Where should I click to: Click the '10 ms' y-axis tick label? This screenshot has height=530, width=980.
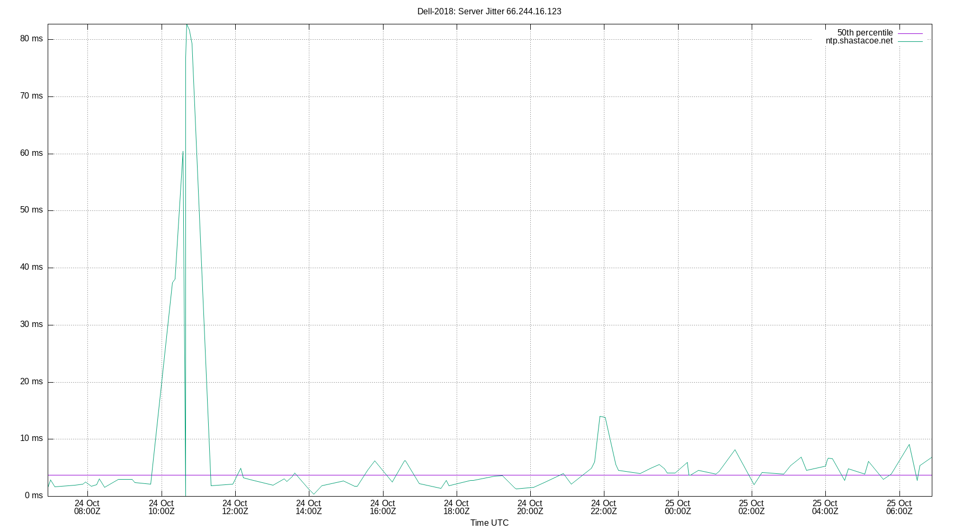coord(32,438)
